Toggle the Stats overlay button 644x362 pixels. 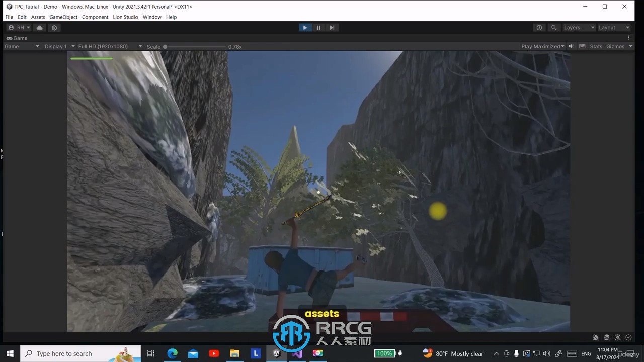pos(596,46)
